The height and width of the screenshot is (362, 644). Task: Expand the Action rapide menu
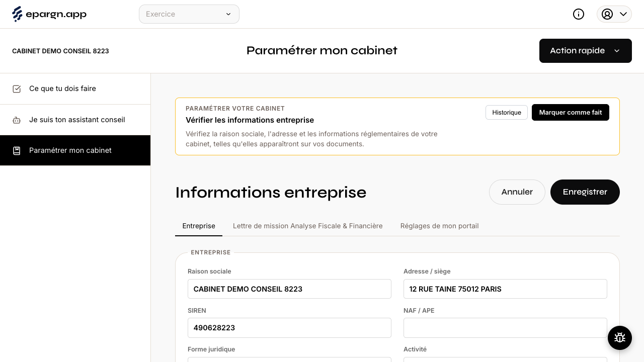click(x=586, y=51)
